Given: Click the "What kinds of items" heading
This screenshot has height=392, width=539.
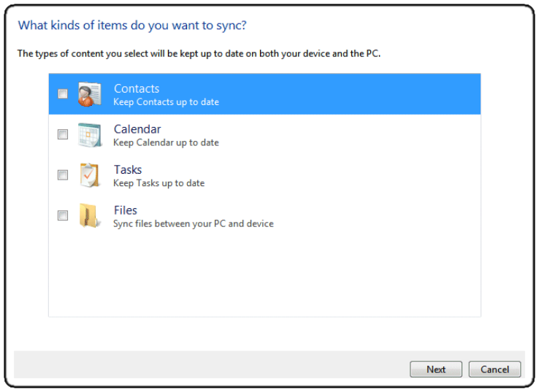Looking at the screenshot, I should tap(131, 26).
